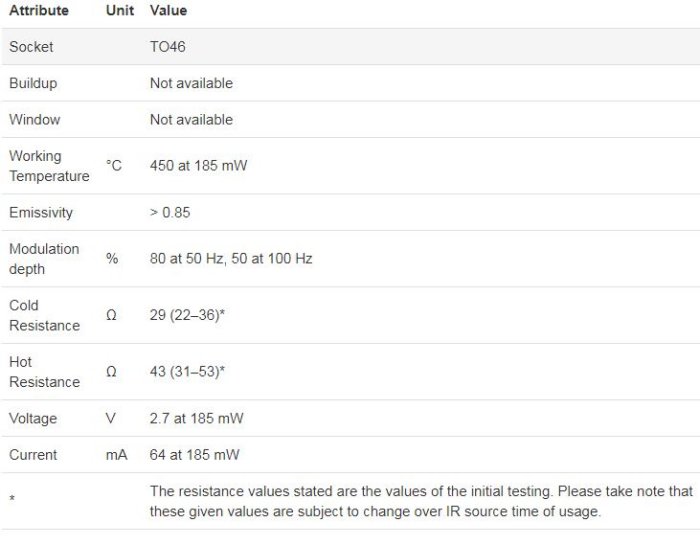700x545 pixels.
Task: Click the Unit column header
Action: [120, 11]
